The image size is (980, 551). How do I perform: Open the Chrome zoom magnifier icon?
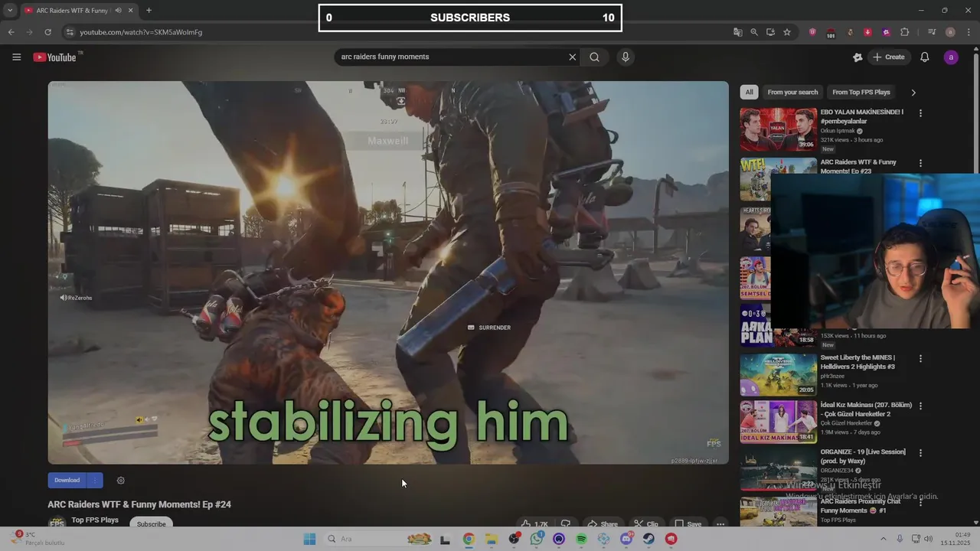tap(754, 32)
